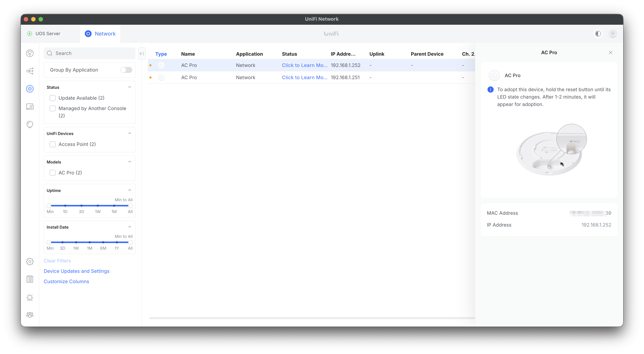This screenshot has width=644, height=354.
Task: Check the Access Point filter
Action: [52, 144]
